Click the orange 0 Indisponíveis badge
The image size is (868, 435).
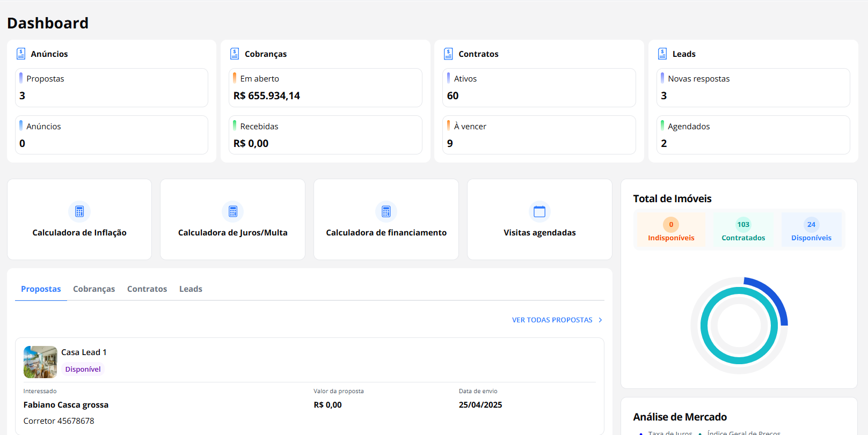coord(671,225)
